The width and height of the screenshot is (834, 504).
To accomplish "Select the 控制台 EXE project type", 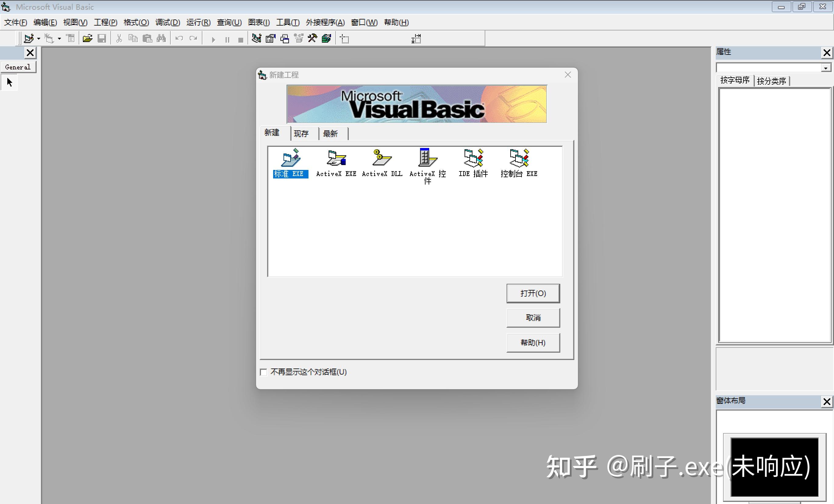I will (519, 163).
